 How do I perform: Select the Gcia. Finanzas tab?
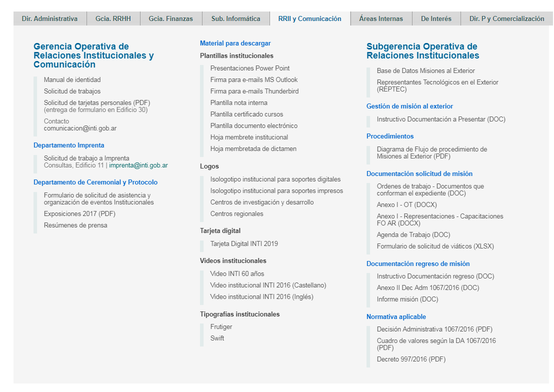click(170, 18)
